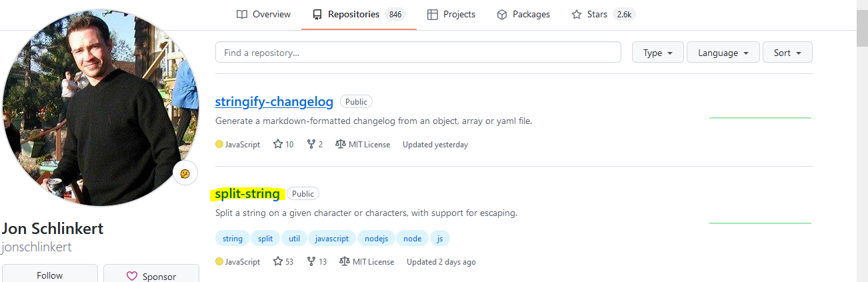The width and height of the screenshot is (868, 282).
Task: Click the stringify-changelog description text
Action: (x=374, y=121)
